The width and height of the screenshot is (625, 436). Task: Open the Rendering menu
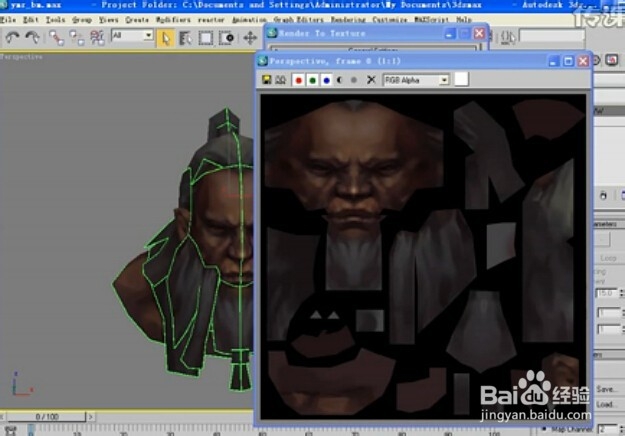[x=348, y=20]
